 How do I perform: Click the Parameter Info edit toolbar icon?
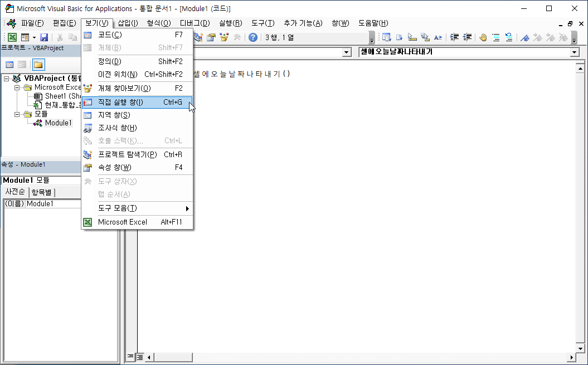tap(425, 37)
